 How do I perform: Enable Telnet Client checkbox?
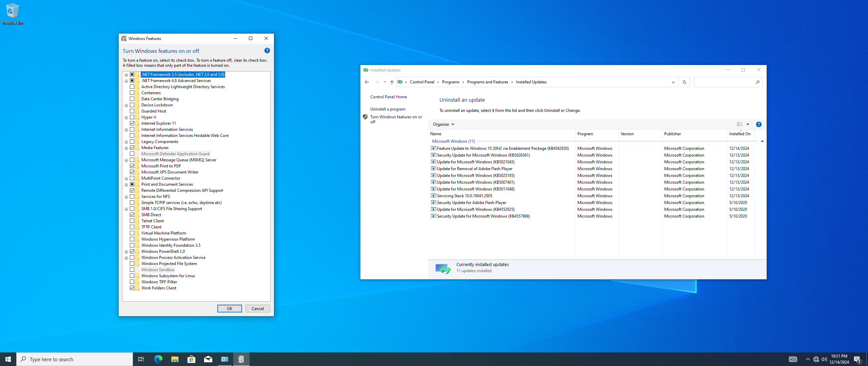pyautogui.click(x=132, y=221)
